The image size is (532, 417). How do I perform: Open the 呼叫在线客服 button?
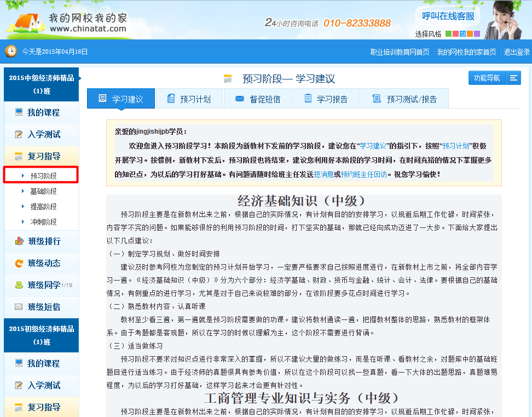point(448,16)
